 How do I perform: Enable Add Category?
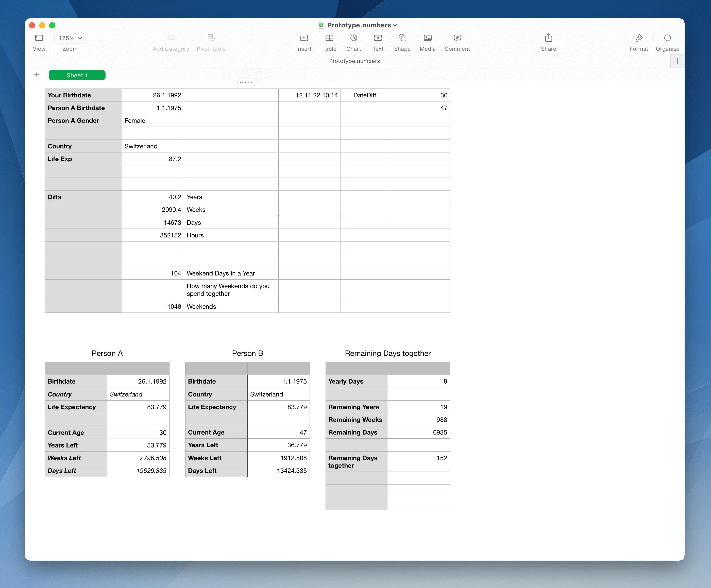171,42
